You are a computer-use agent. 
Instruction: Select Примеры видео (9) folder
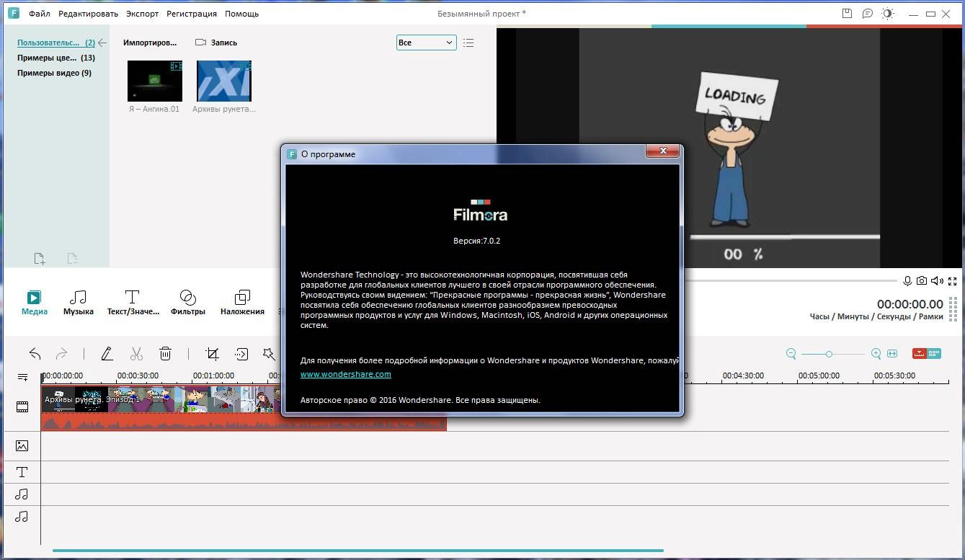coord(55,73)
